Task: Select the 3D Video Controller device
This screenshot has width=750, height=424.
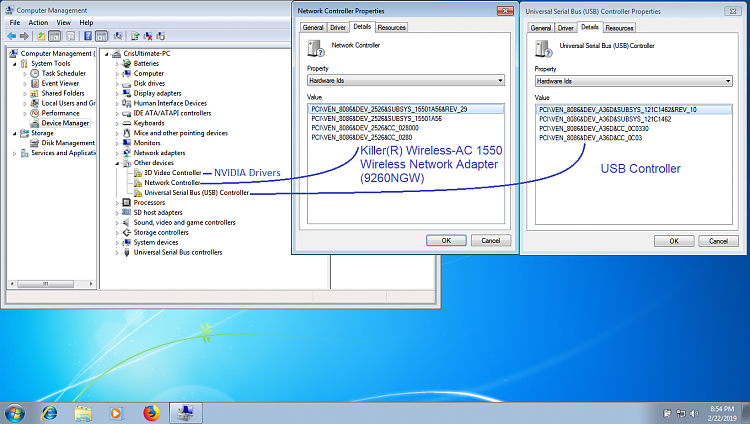Action: [173, 173]
